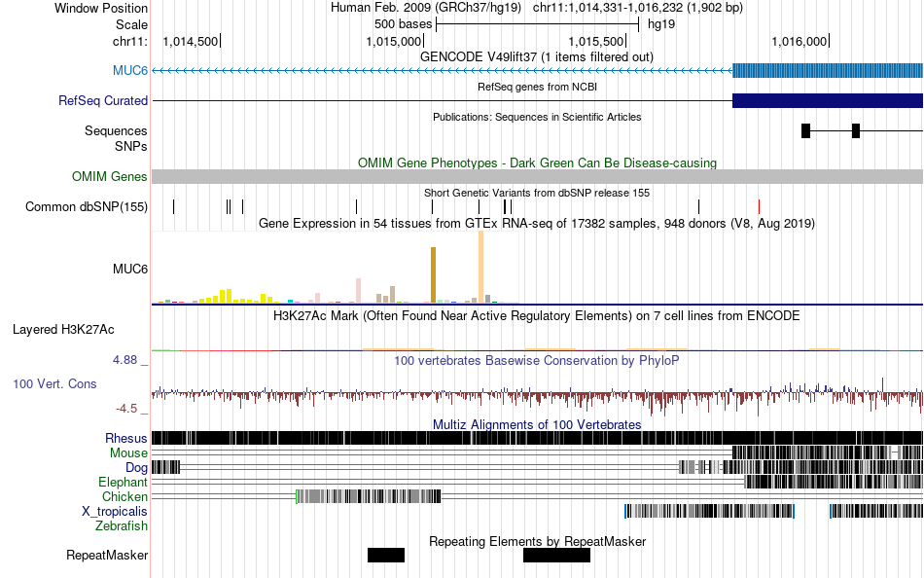Screen dimensions: 924x578
Task: Click the Sequences publication track label
Action: 116,131
